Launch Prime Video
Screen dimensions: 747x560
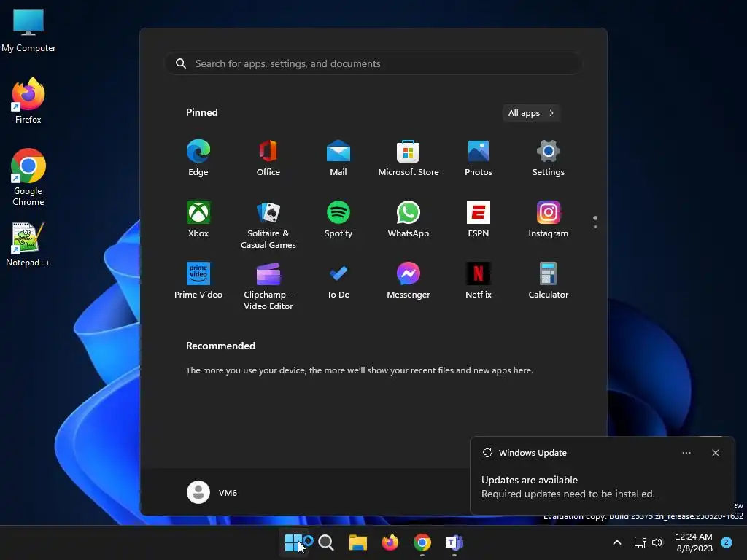pyautogui.click(x=198, y=281)
